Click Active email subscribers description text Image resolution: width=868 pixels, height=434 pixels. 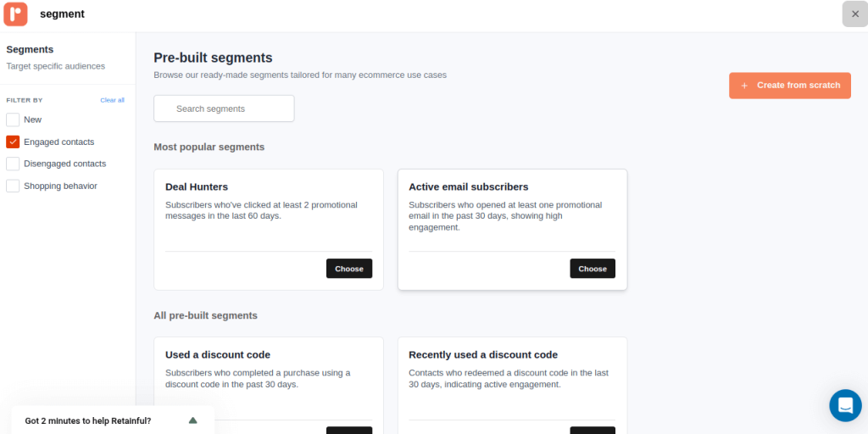505,216
